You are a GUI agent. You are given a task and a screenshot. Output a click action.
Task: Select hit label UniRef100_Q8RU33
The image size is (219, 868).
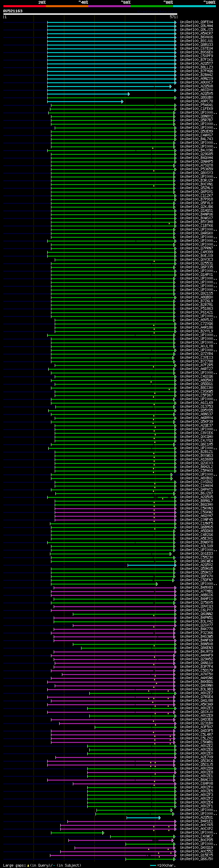(x=196, y=45)
